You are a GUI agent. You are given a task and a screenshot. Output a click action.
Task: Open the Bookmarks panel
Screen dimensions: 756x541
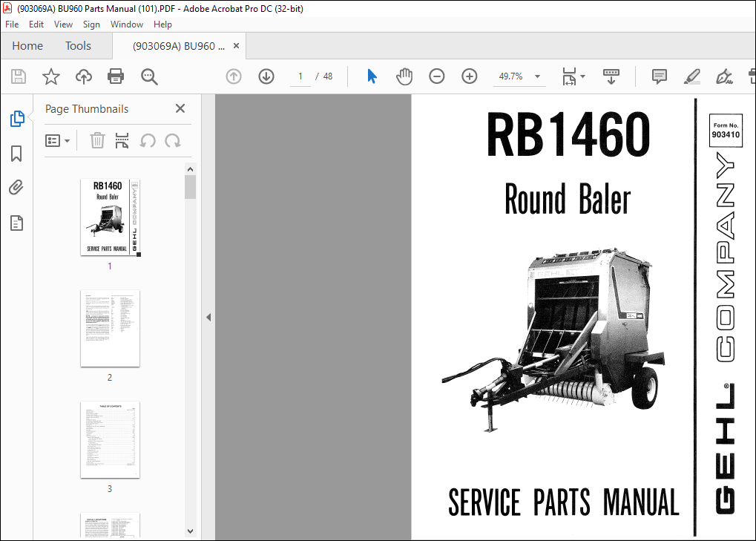(x=16, y=154)
